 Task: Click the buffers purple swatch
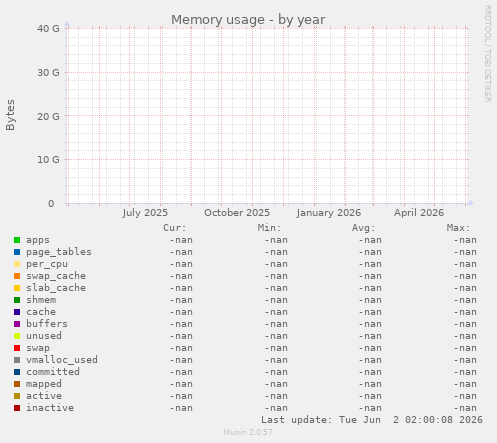click(x=17, y=324)
